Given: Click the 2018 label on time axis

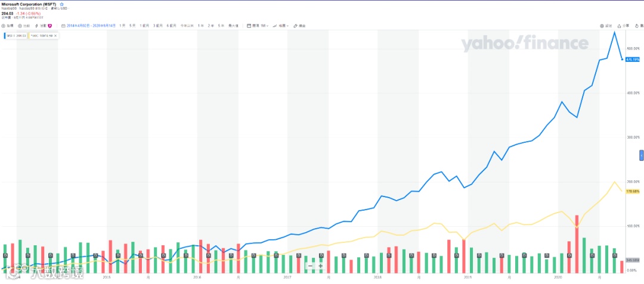Looking at the screenshot, I should click(x=378, y=277).
